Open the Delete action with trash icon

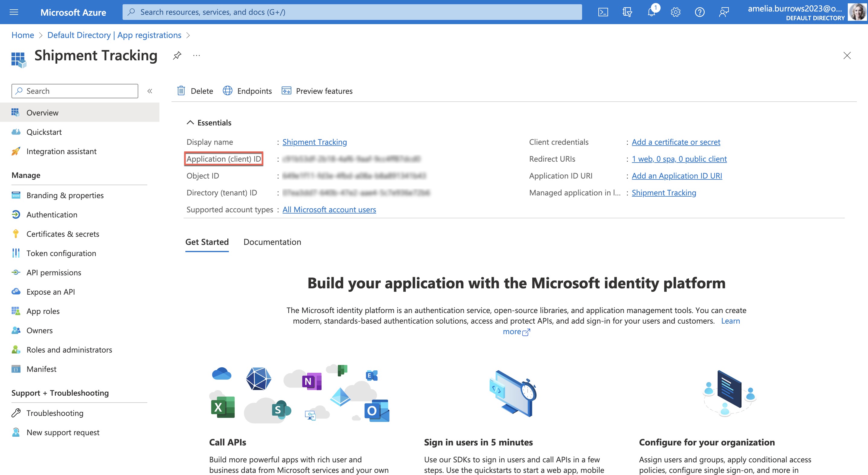coord(195,90)
